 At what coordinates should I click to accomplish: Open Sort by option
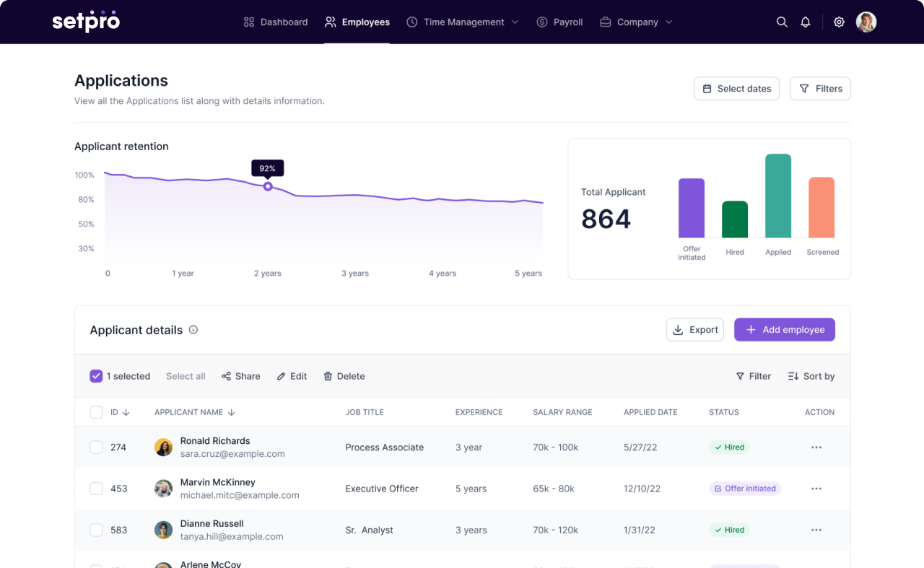click(x=811, y=376)
